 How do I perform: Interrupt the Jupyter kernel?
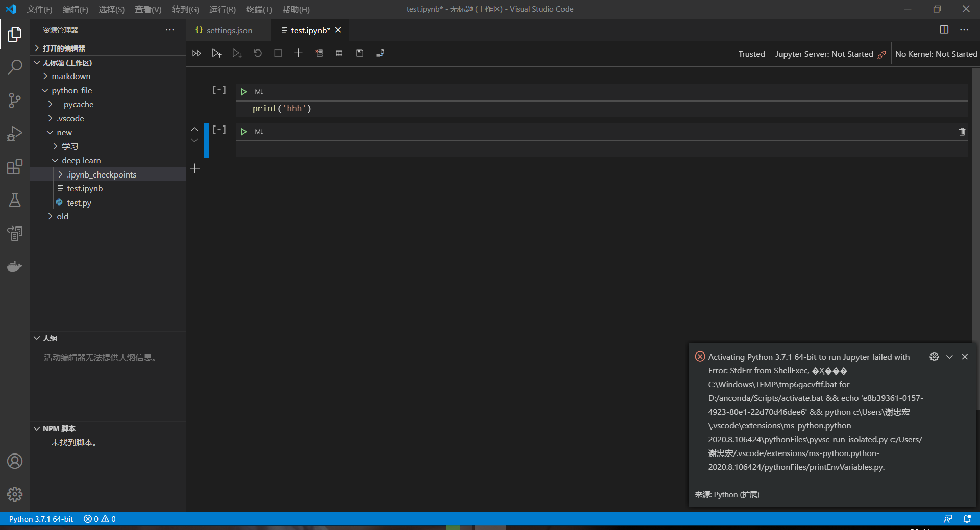click(278, 53)
